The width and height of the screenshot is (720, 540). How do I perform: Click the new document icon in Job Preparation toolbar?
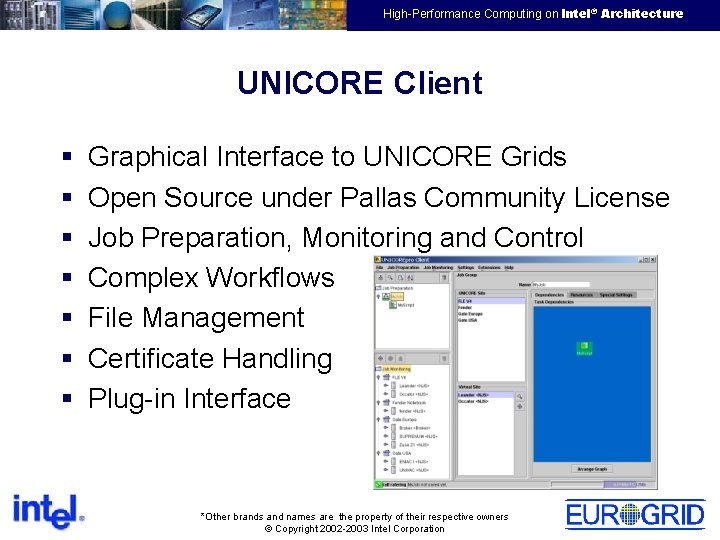pyautogui.click(x=400, y=277)
